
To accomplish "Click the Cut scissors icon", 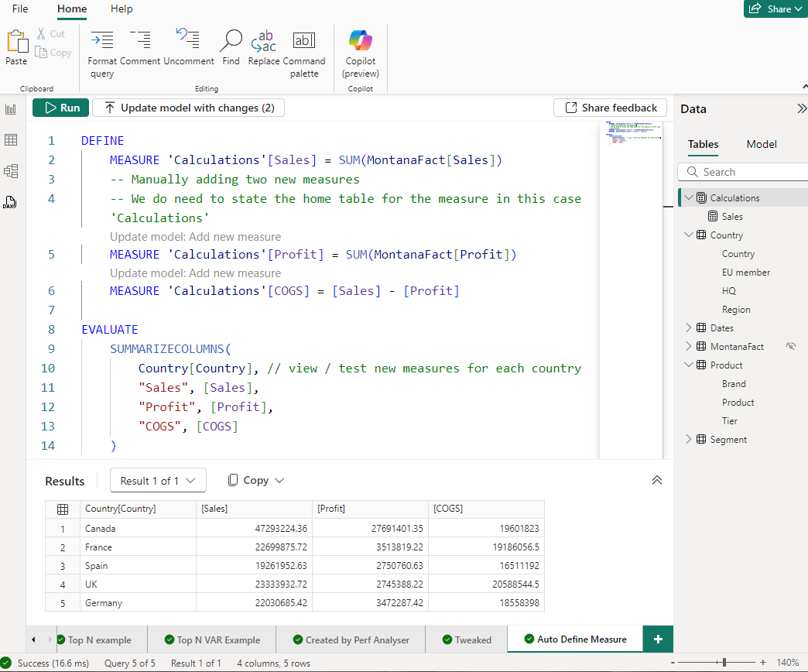I will click(41, 33).
